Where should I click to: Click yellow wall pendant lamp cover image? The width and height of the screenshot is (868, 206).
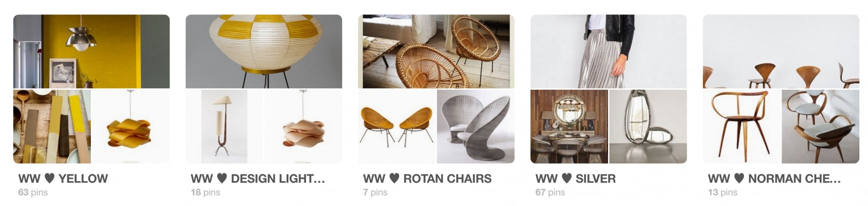tap(91, 51)
